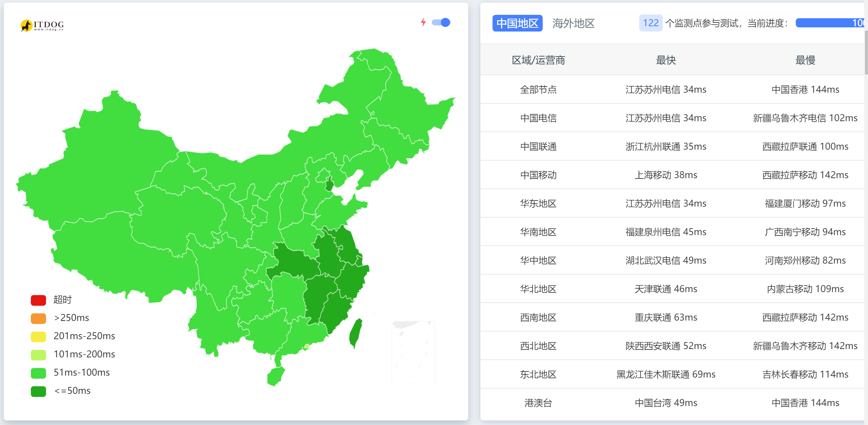Click 陕西西安联通 52ms cell
The image size is (868, 425).
point(666,346)
